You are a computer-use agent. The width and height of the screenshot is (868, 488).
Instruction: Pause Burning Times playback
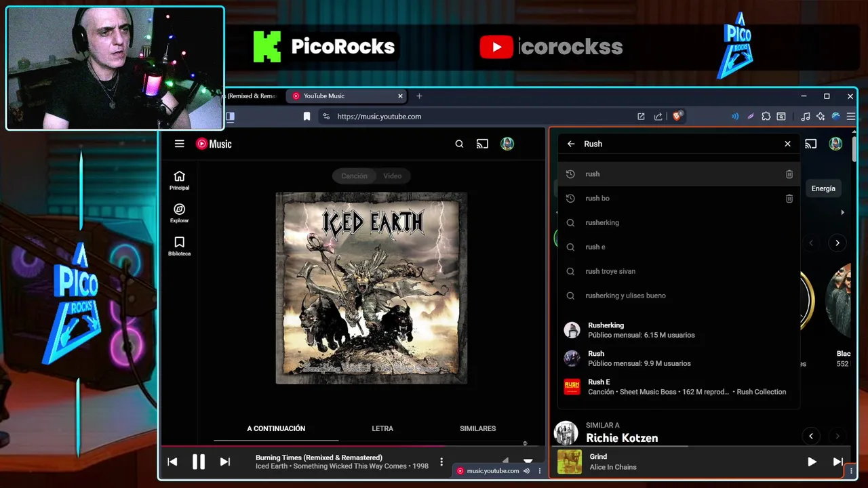(198, 462)
